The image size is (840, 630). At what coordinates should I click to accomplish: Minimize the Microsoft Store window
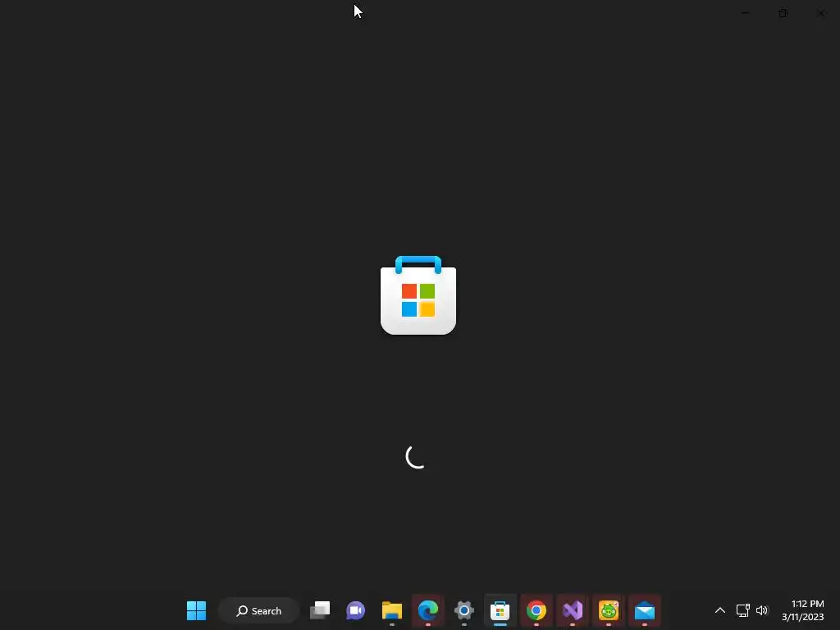tap(745, 13)
